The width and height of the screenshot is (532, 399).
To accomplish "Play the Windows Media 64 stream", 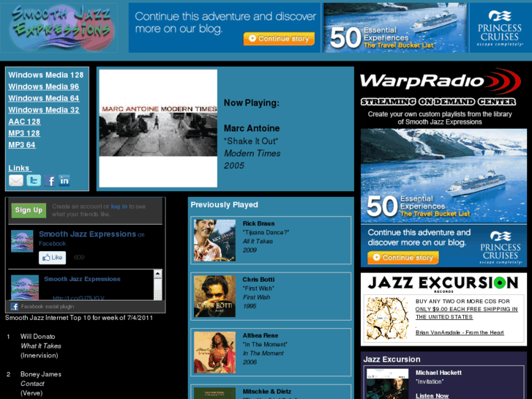I will pos(44,98).
